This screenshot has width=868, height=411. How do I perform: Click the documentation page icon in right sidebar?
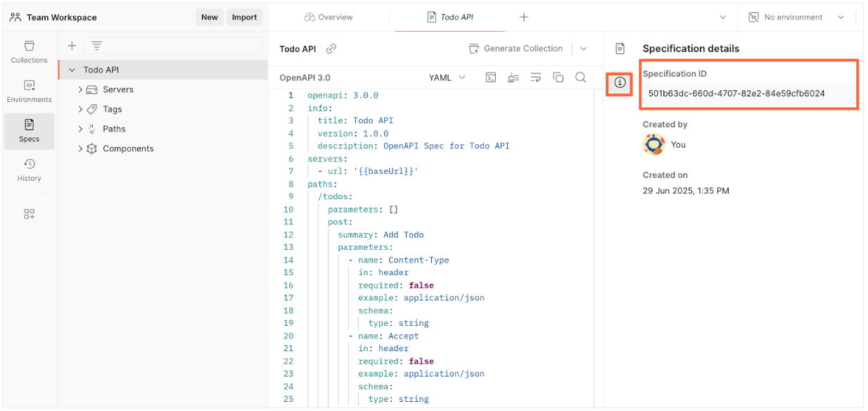[x=620, y=49]
